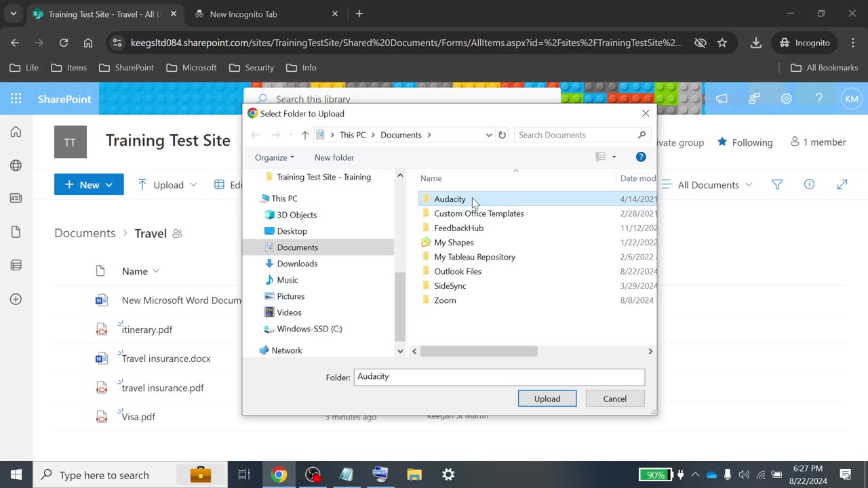The width and height of the screenshot is (868, 488).
Task: Open SharePoint settings gear icon
Action: click(x=787, y=99)
